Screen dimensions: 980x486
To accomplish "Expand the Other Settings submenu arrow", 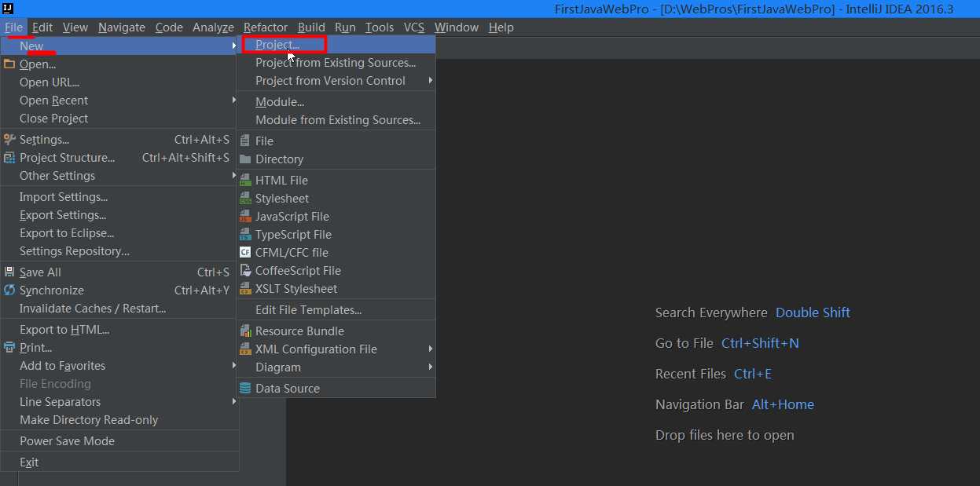I will point(233,176).
